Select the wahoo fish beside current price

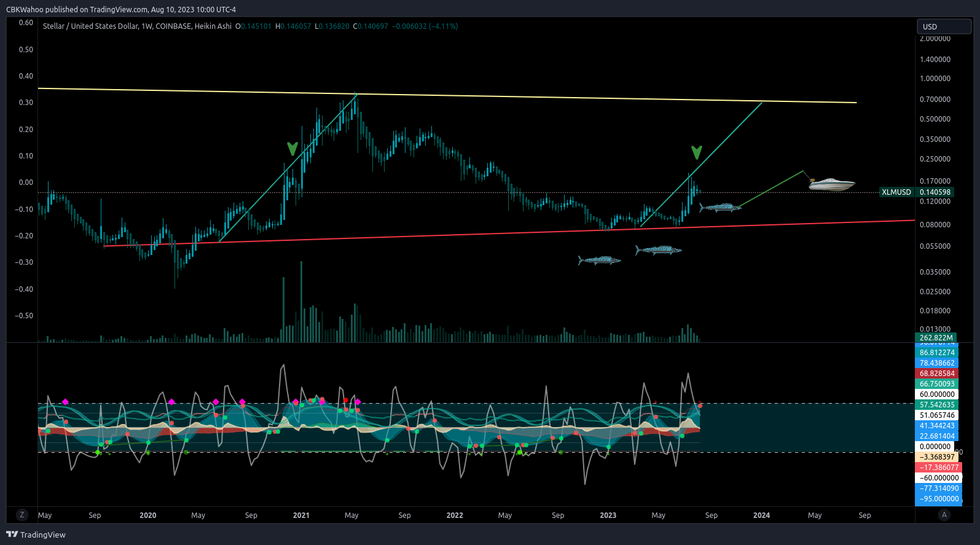pos(720,208)
